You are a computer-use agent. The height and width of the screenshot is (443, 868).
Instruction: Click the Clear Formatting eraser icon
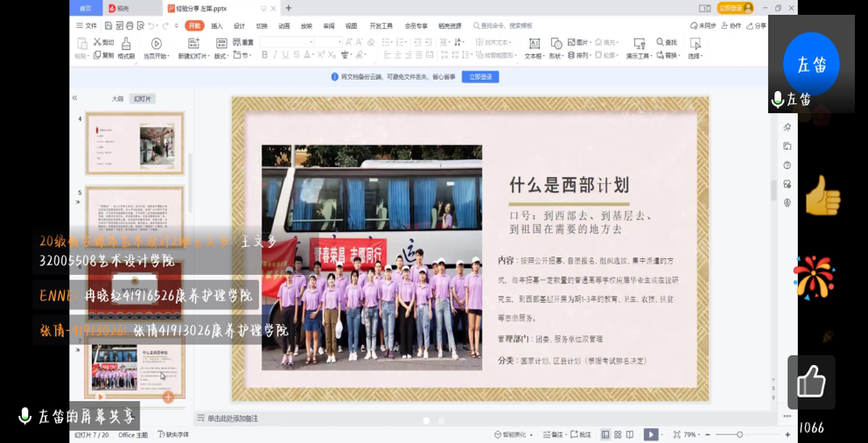pyautogui.click(x=371, y=42)
